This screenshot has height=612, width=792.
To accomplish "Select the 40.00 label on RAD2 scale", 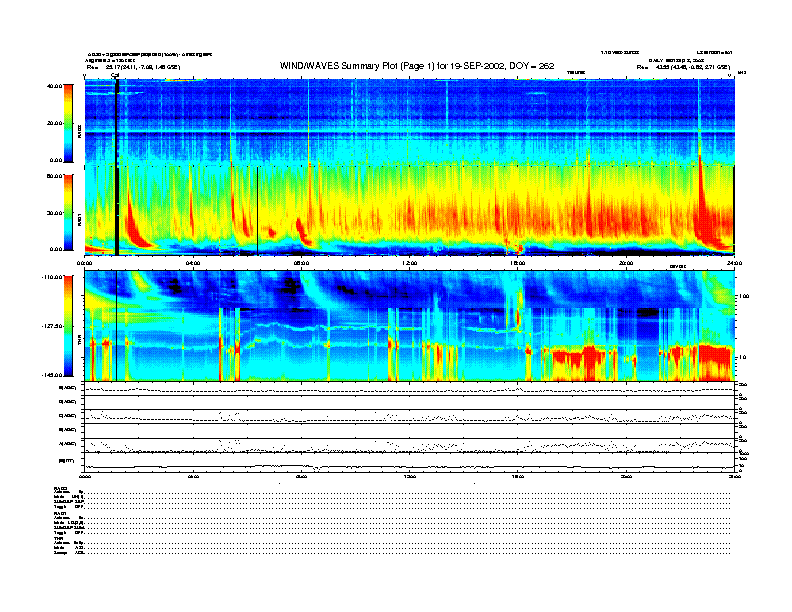I will point(54,86).
